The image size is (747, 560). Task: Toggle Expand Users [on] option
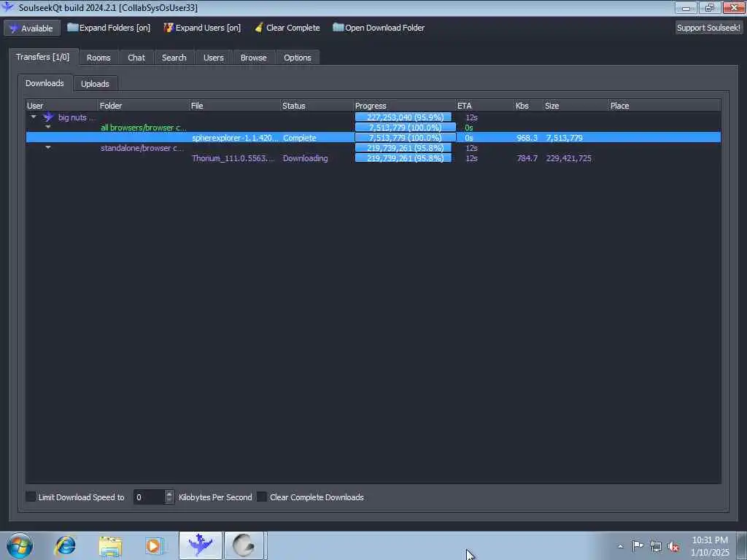coord(202,28)
